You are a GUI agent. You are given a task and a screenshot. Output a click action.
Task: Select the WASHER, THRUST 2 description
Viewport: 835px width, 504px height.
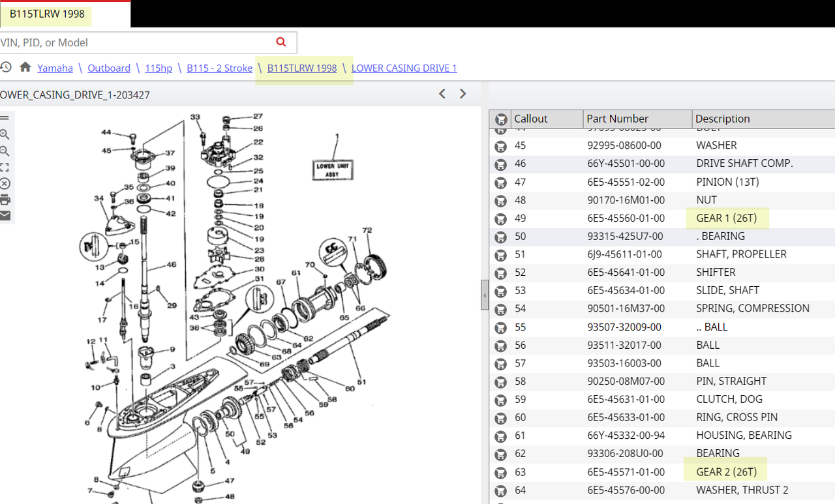(x=742, y=490)
